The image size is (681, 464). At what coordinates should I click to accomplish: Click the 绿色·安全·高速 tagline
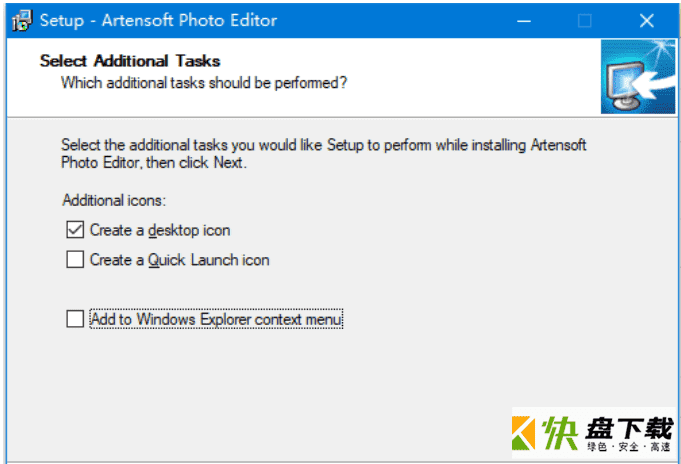[629, 447]
